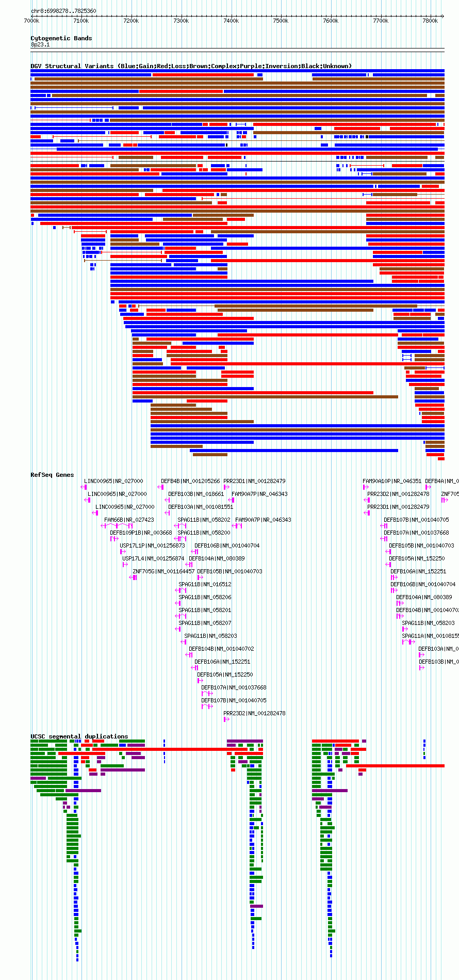Click magenta gene glyph below USP17L1P|NM_001256873

click(x=123, y=552)
